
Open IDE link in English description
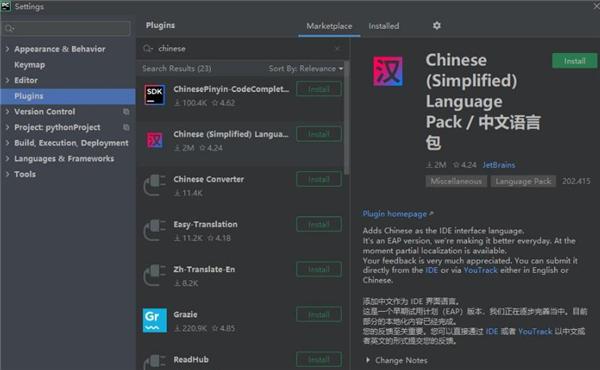click(432, 270)
